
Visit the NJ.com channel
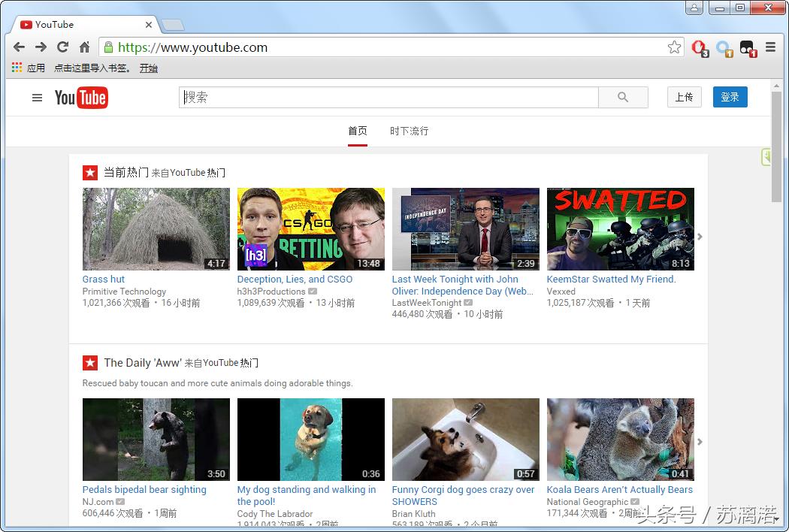pos(98,502)
